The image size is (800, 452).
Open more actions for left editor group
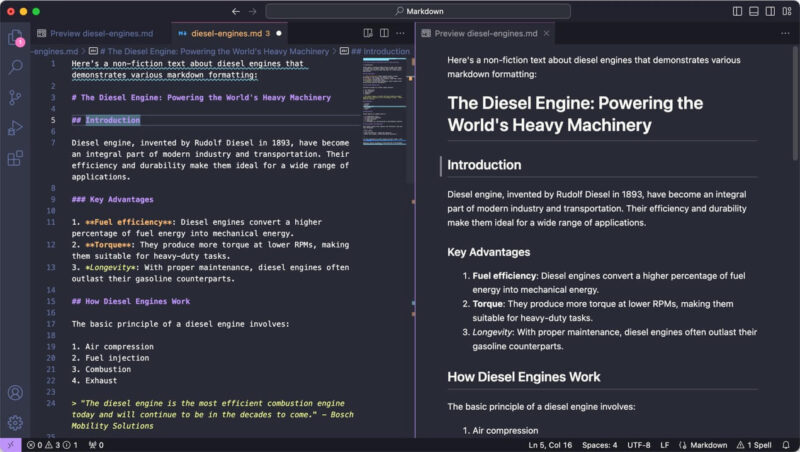pyautogui.click(x=401, y=33)
